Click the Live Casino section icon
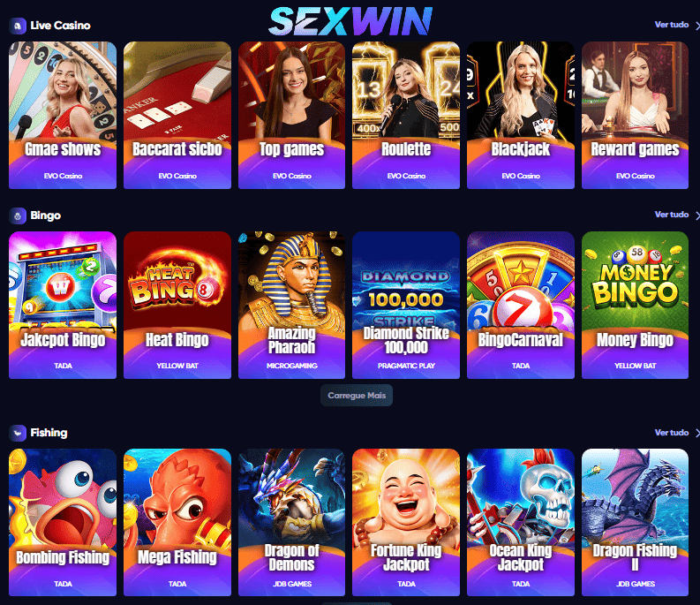Image resolution: width=700 pixels, height=605 pixels. point(18,26)
